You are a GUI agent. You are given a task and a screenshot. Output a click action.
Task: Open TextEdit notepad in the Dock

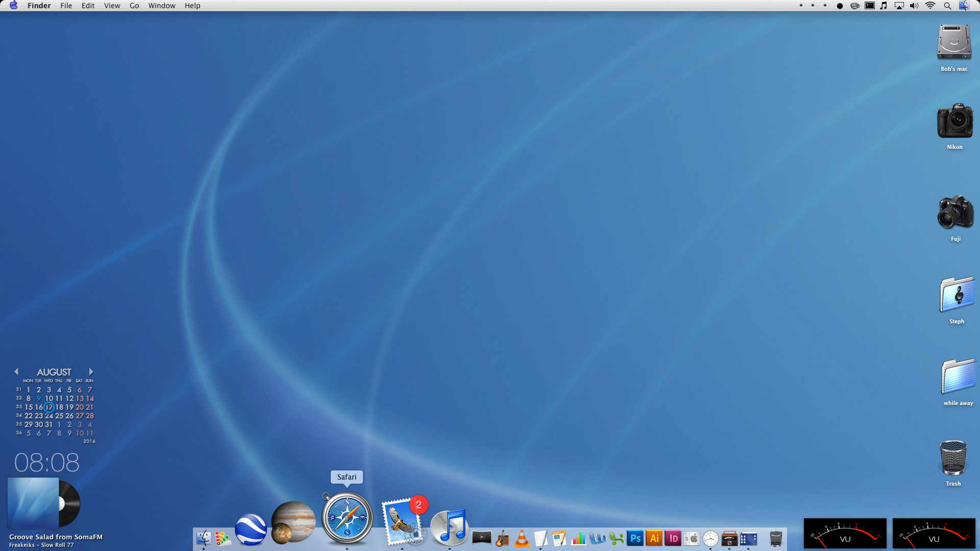click(541, 538)
